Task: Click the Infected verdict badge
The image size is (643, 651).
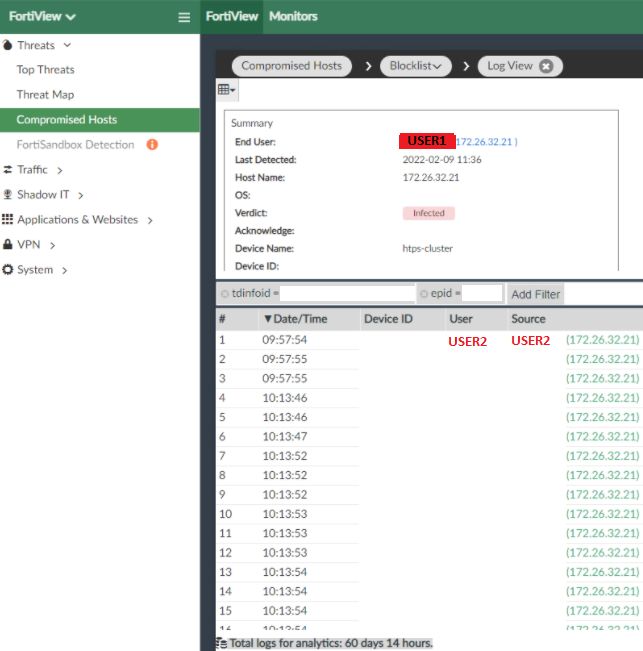Action: (428, 213)
